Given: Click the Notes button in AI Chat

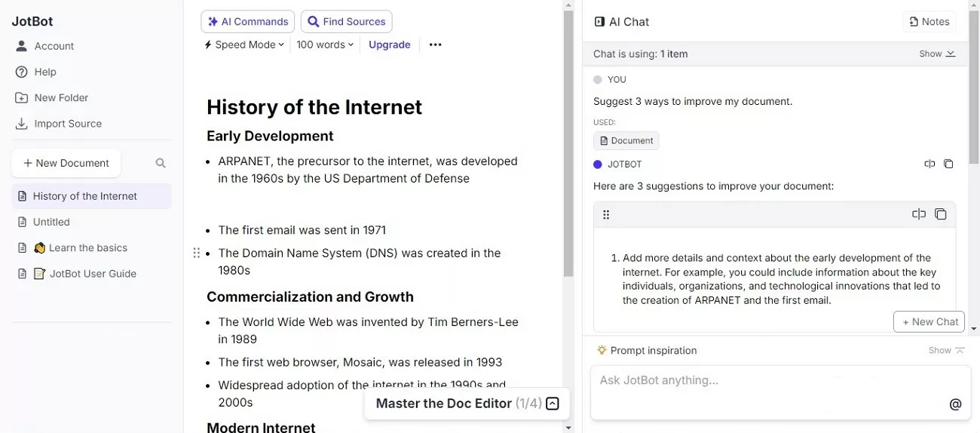Looking at the screenshot, I should pos(929,22).
